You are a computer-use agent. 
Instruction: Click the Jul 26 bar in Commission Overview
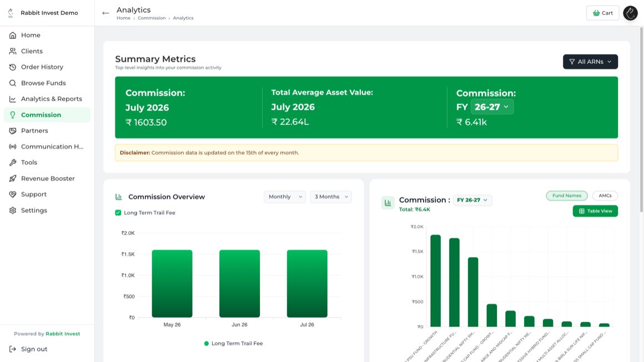tap(307, 284)
